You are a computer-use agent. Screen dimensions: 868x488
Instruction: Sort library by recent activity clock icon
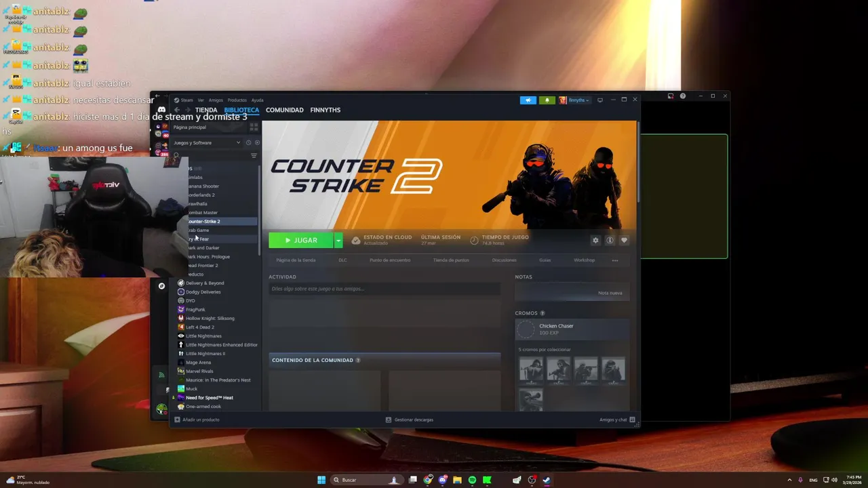tap(248, 143)
